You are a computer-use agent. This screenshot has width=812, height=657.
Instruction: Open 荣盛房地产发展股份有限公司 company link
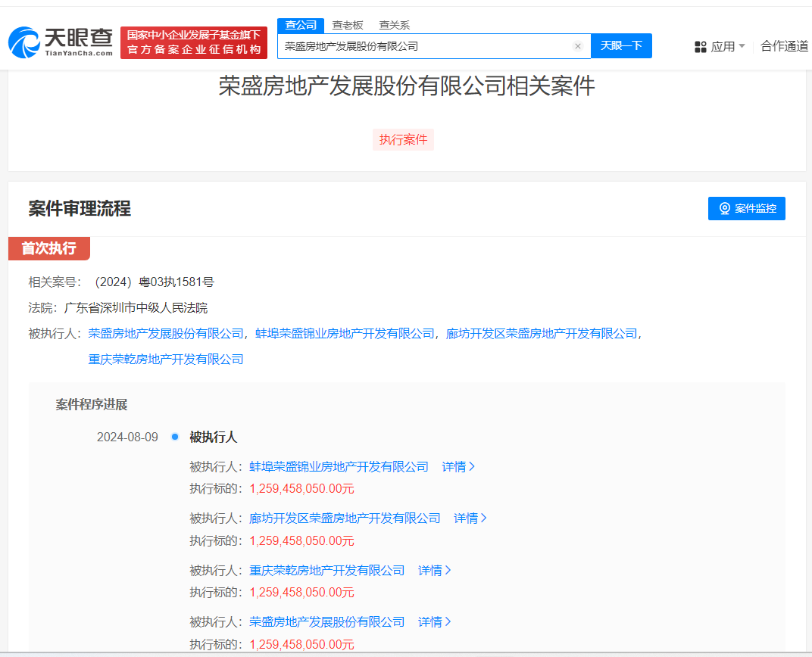pos(164,333)
